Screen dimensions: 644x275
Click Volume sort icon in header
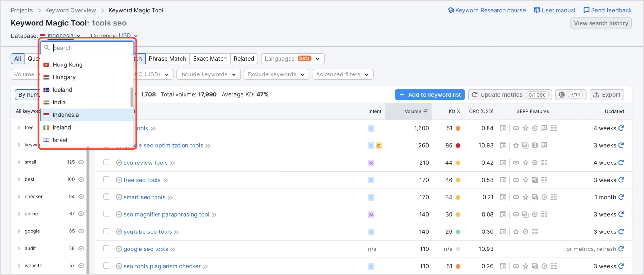pyautogui.click(x=426, y=111)
